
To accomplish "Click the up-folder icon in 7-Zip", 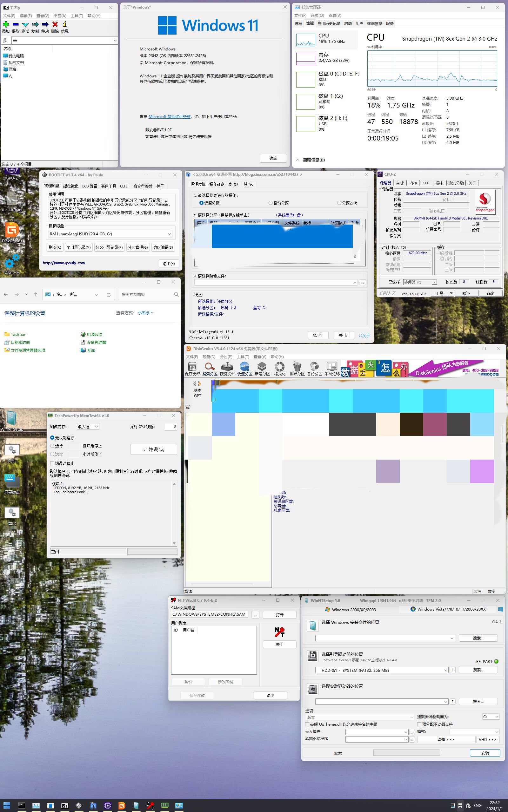I will pyautogui.click(x=5, y=40).
